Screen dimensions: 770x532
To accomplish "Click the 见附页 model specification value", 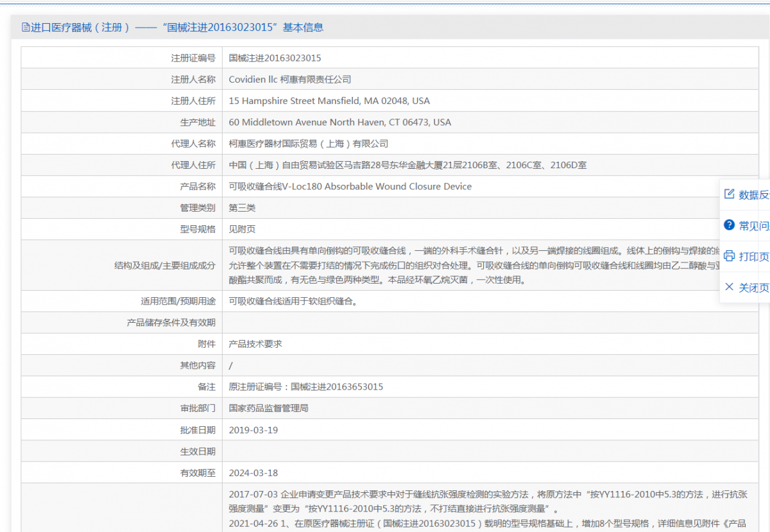I will (x=242, y=229).
